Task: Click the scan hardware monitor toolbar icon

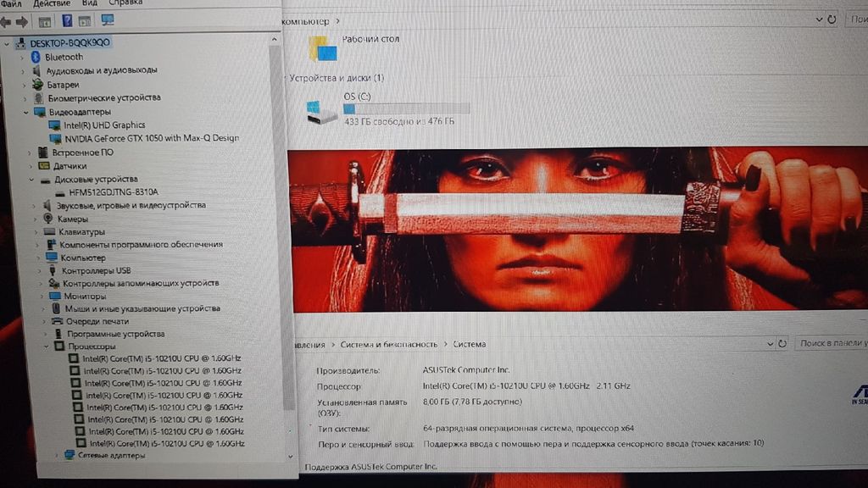Action: [108, 20]
